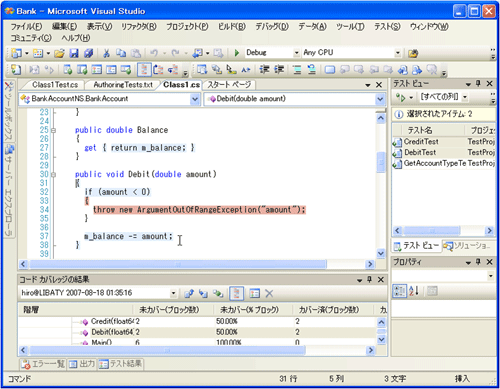Open the File menu
Viewport: 500px width, 389px height.
26,27
